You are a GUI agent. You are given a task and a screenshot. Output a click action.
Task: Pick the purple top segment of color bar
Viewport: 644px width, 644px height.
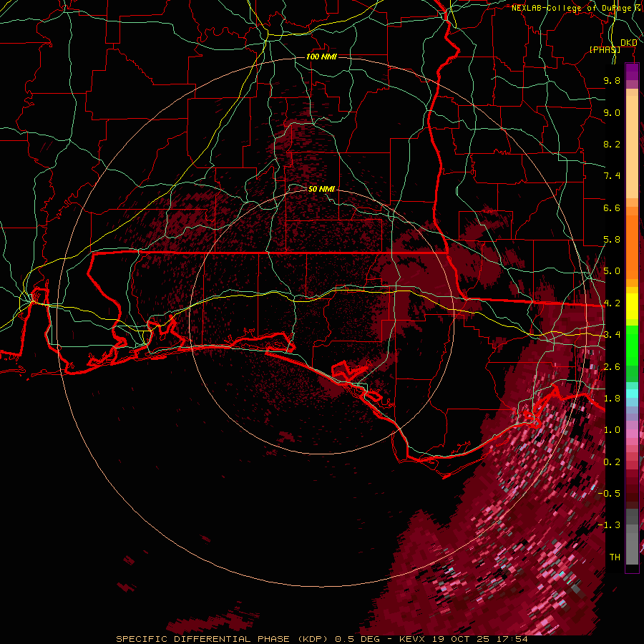click(632, 72)
